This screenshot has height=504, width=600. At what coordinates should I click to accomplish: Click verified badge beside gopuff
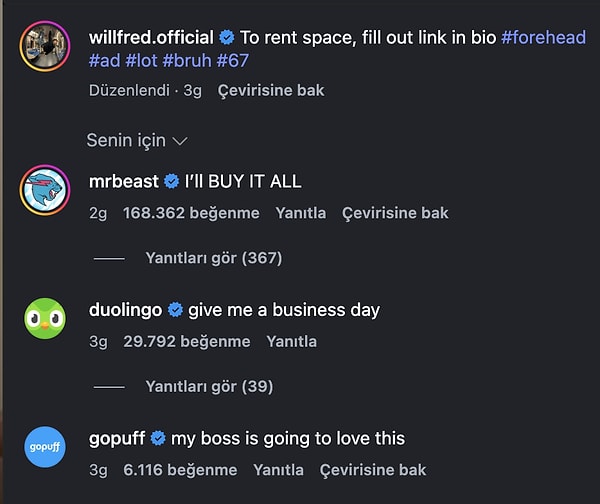pos(158,439)
